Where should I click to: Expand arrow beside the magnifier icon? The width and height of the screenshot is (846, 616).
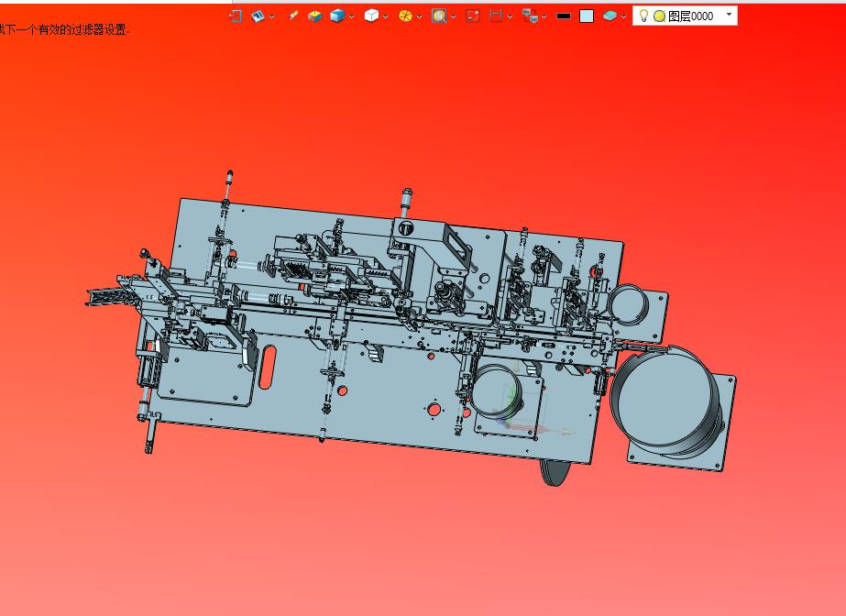(453, 16)
